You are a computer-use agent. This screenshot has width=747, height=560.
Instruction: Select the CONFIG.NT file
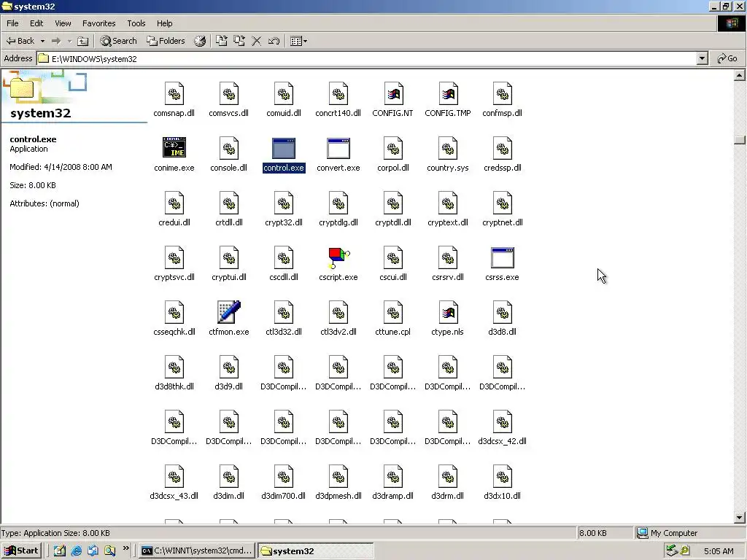coord(393,99)
